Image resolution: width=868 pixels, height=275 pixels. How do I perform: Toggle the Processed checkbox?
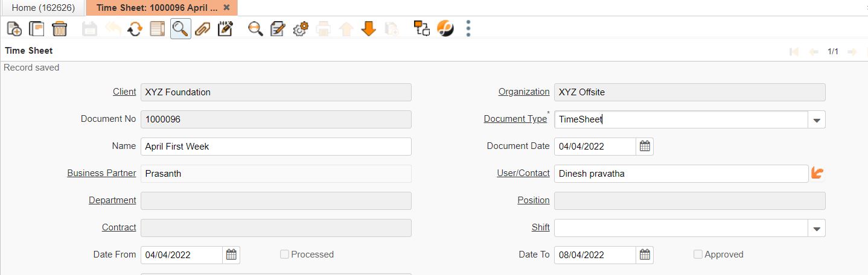pos(284,254)
